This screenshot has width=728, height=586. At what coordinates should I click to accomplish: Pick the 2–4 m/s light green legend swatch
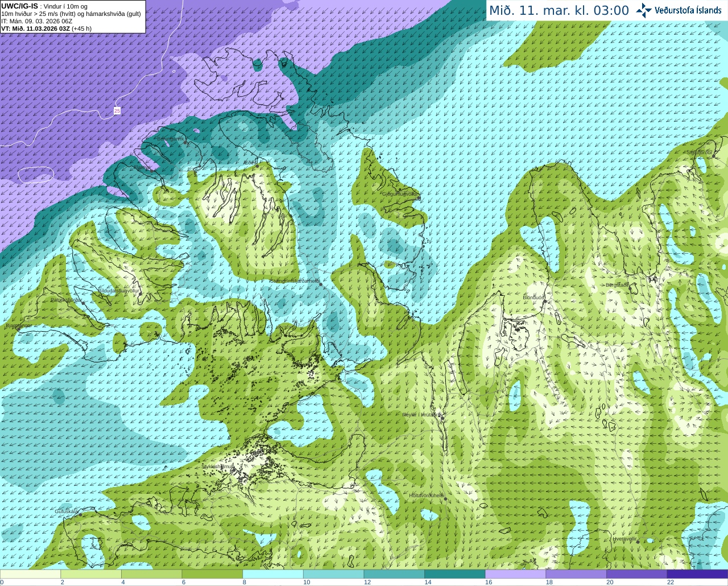91,574
